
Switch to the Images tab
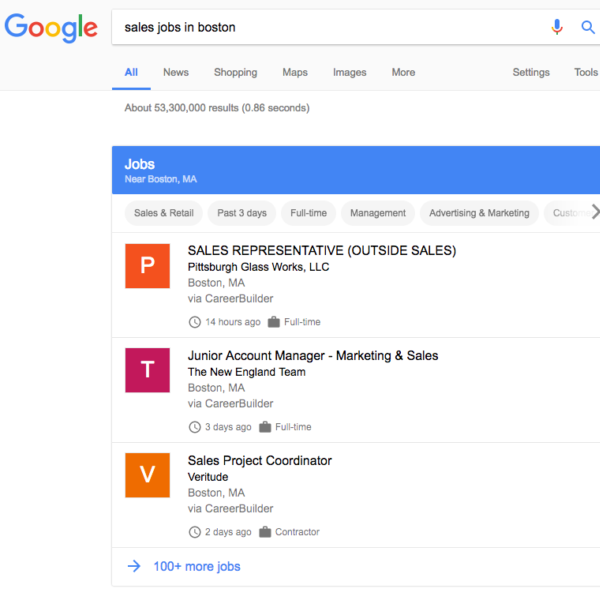coord(349,72)
